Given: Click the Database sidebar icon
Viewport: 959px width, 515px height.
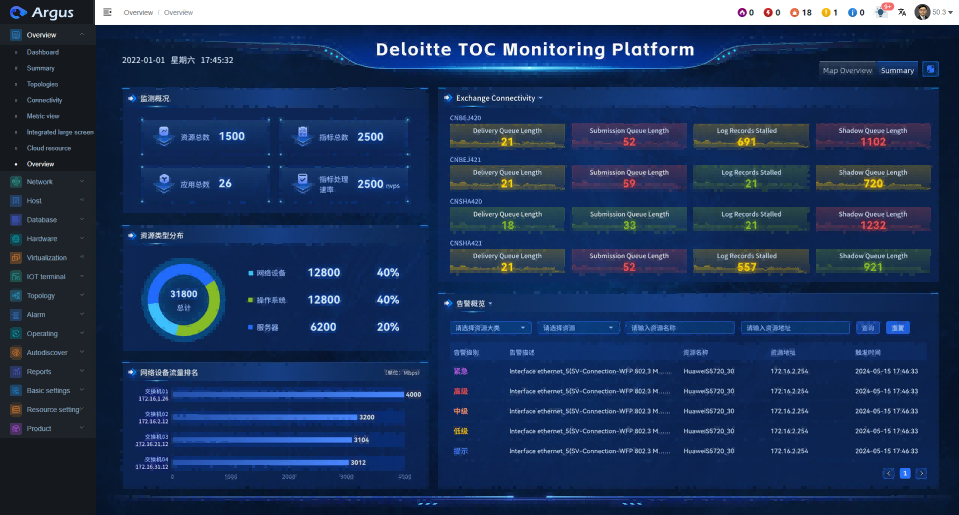Looking at the screenshot, I should click(16, 220).
